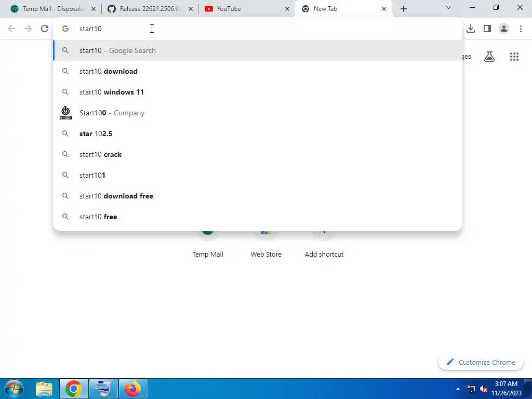Click the Start100 company logo icon
Image resolution: width=532 pixels, height=399 pixels.
[65, 113]
